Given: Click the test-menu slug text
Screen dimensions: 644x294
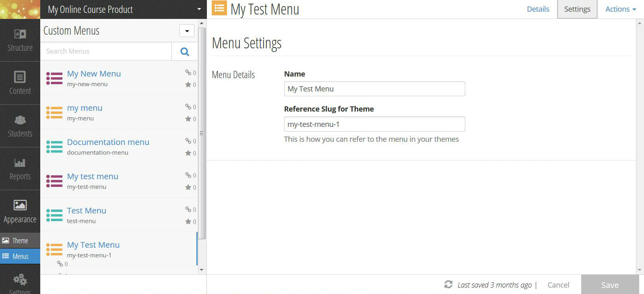Looking at the screenshot, I should click(81, 221).
